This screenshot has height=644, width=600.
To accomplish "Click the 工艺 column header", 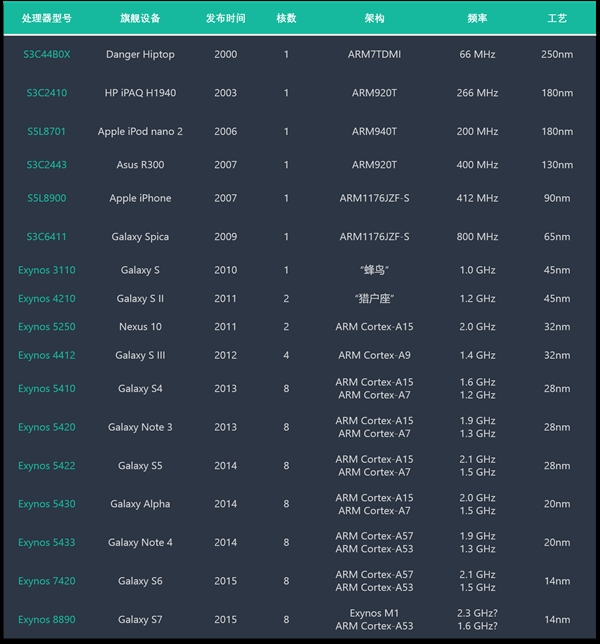I will click(x=557, y=19).
